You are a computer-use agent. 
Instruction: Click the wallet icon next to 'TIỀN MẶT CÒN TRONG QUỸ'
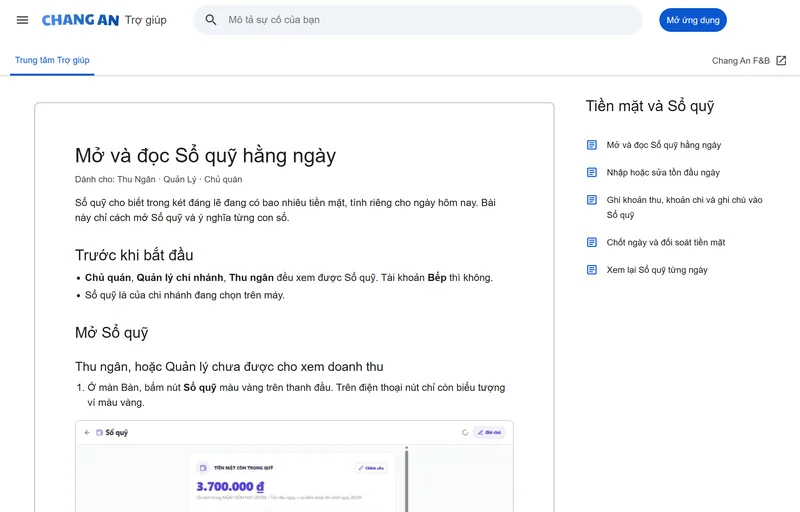[203, 468]
